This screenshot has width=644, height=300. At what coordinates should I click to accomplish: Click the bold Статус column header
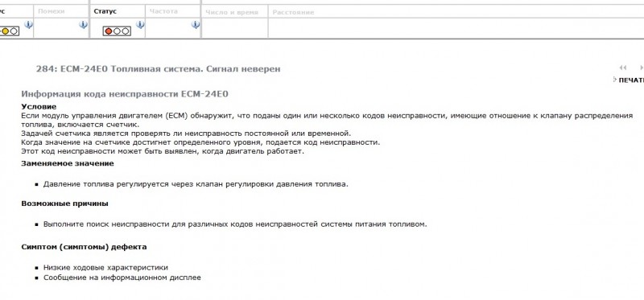coord(105,11)
